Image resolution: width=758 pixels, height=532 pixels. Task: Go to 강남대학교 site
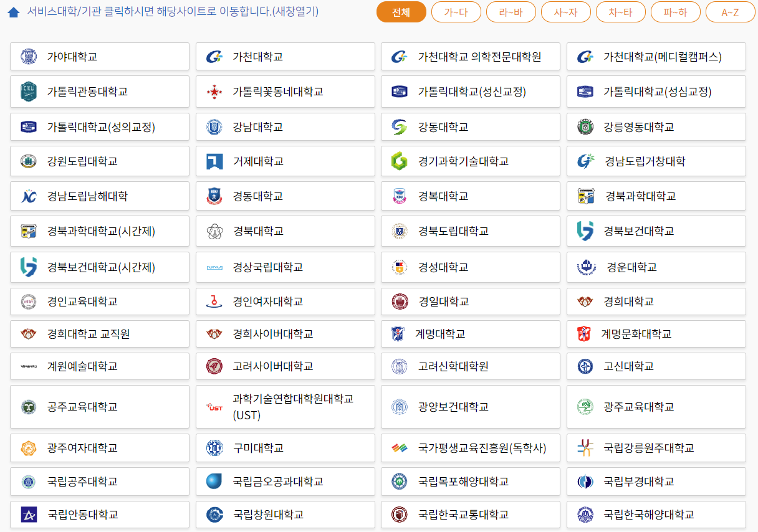[x=285, y=127]
